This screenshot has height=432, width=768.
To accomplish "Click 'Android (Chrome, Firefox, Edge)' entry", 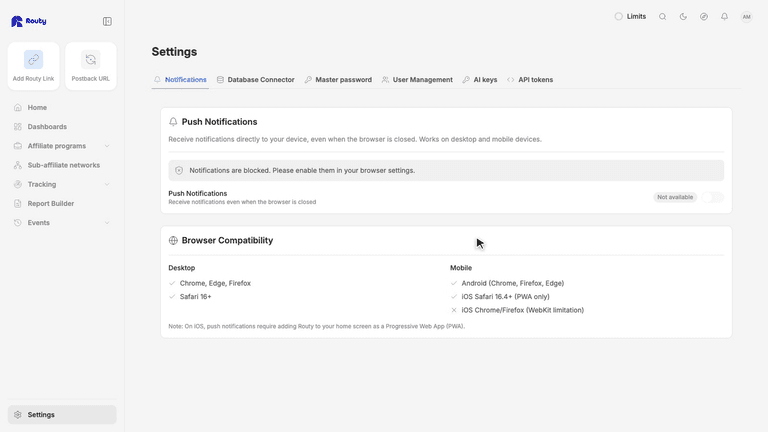I will pos(512,283).
